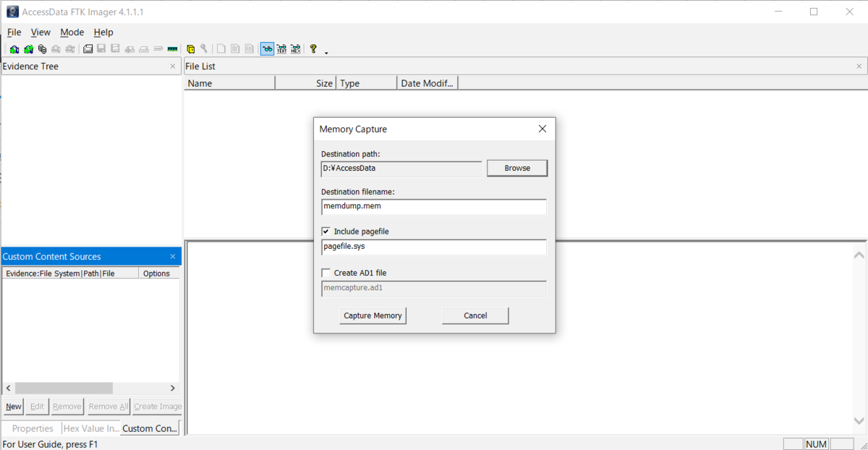The image size is (868, 450).
Task: Toggle the automatic file view glasses icon
Action: [268, 49]
